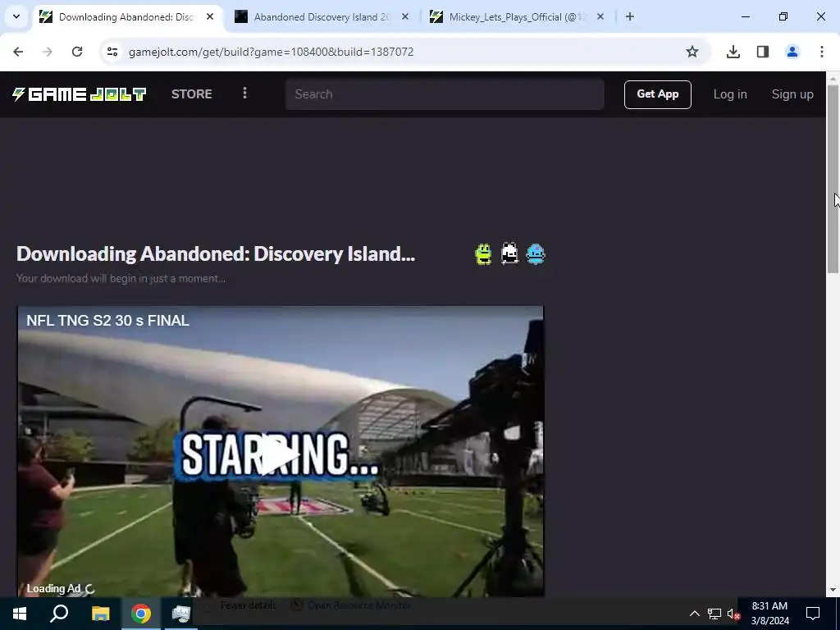Focus the Game Jolt Search field
Screen dimensions: 840x630
coord(445,94)
